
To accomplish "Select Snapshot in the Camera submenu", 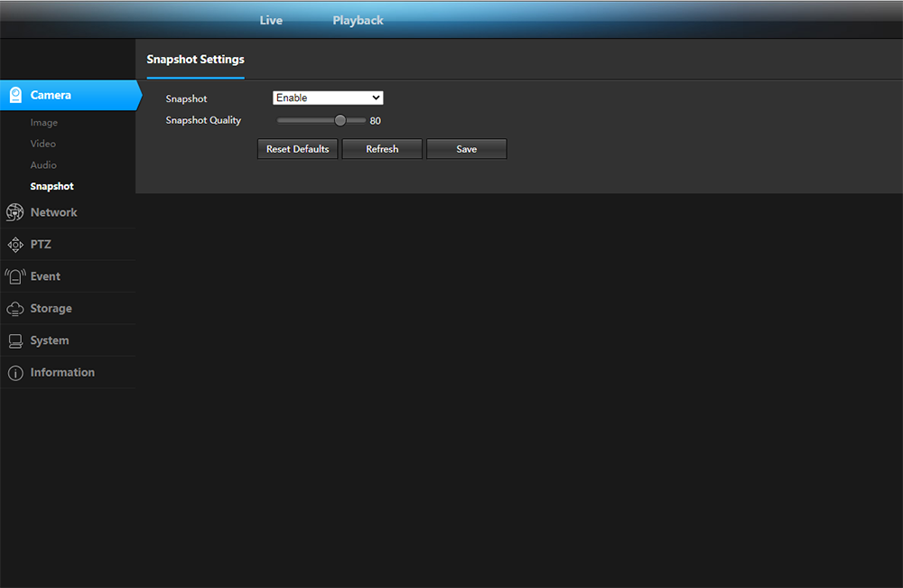I will click(51, 186).
